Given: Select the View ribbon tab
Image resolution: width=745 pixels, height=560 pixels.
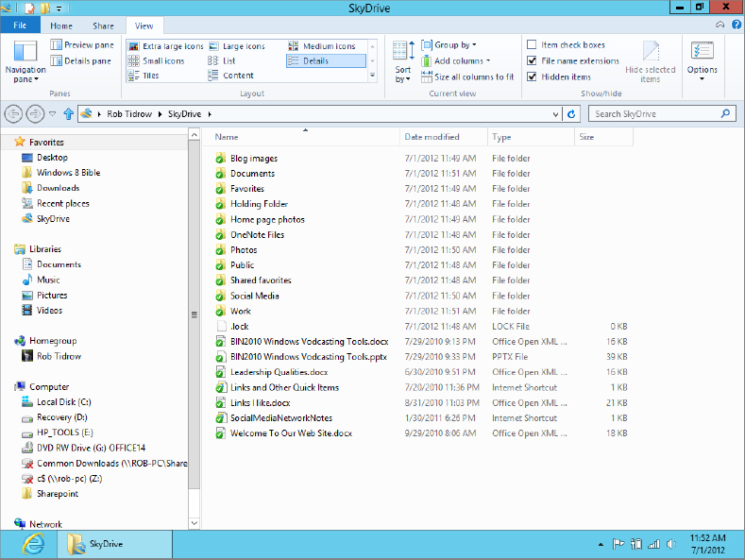Looking at the screenshot, I should (x=144, y=25).
